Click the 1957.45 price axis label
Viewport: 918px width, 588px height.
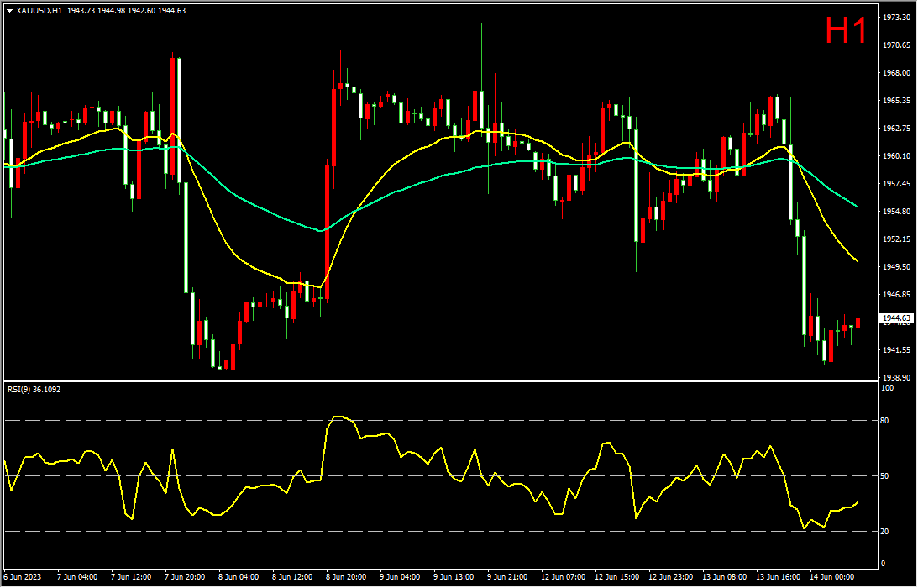(x=896, y=184)
